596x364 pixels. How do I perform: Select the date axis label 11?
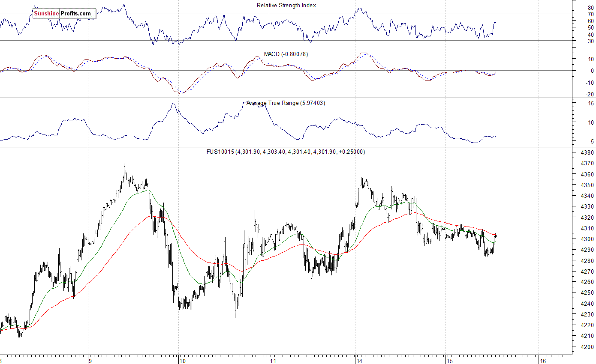point(273,361)
